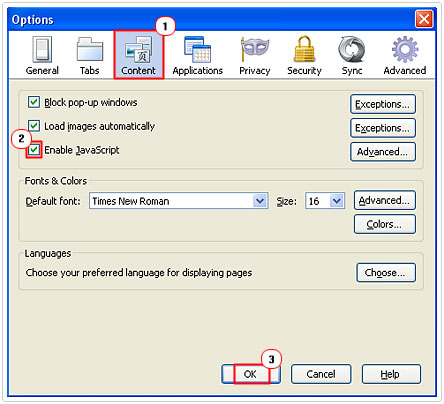Confirm the options with OK
This screenshot has width=444, height=404.
[251, 374]
